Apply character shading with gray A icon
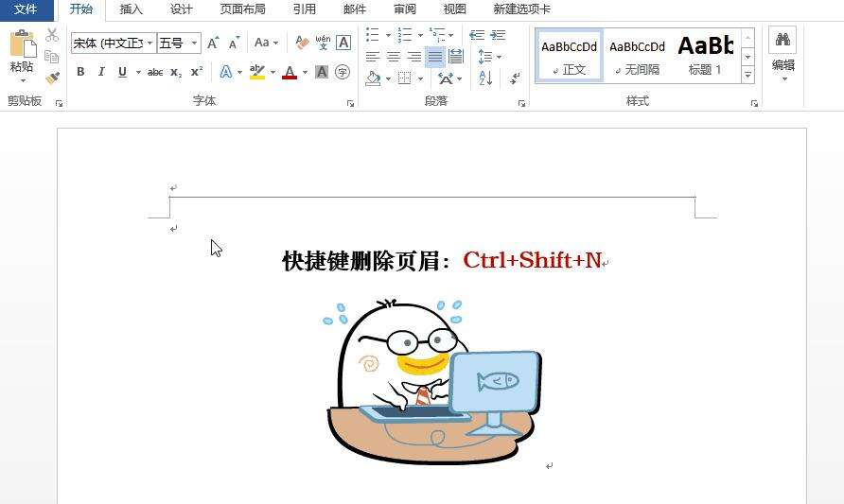The width and height of the screenshot is (844, 504). 322,72
